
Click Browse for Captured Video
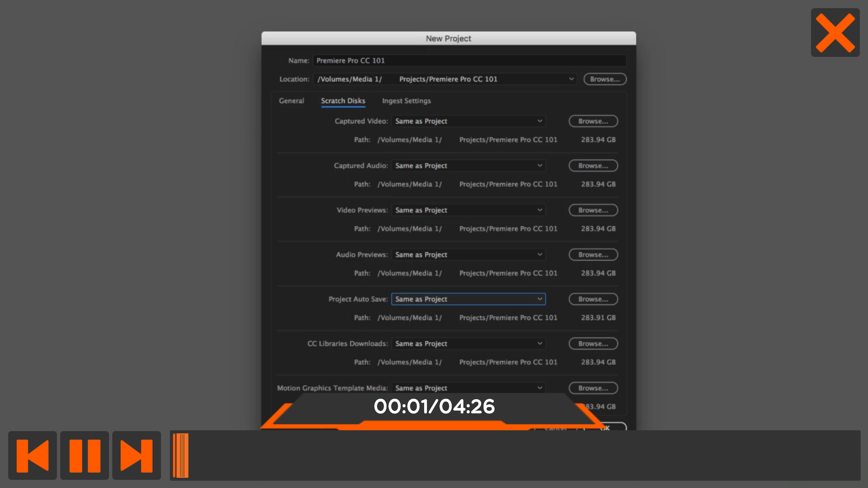[x=593, y=121]
